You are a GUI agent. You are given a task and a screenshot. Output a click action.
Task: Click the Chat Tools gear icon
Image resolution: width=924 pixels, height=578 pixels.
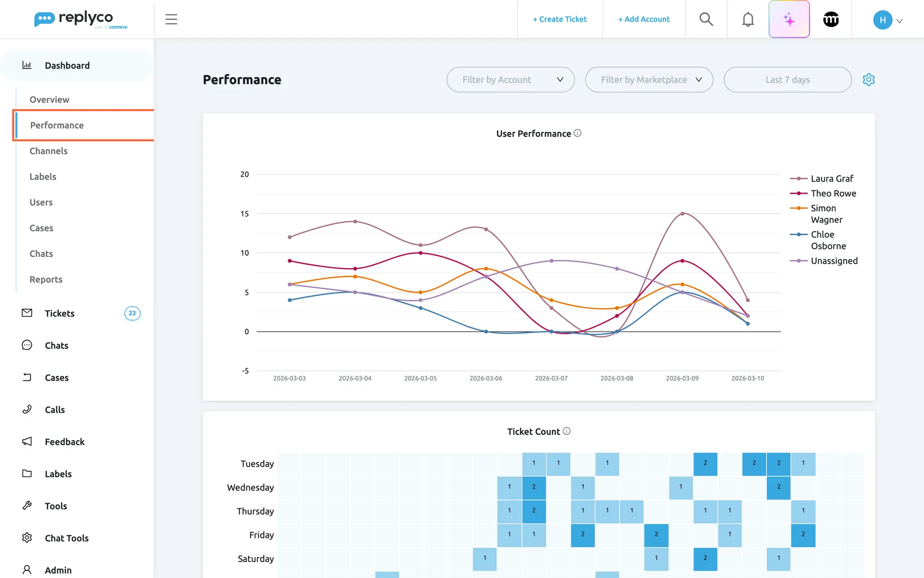(x=27, y=538)
